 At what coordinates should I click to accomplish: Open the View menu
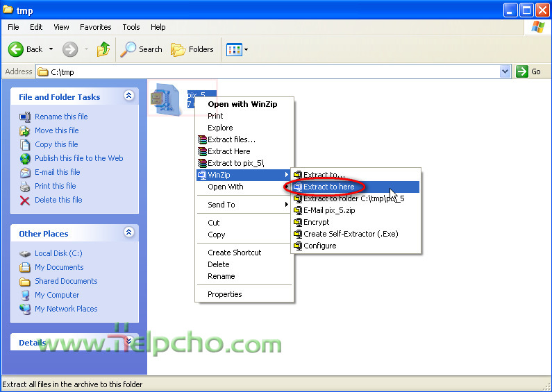tap(61, 27)
